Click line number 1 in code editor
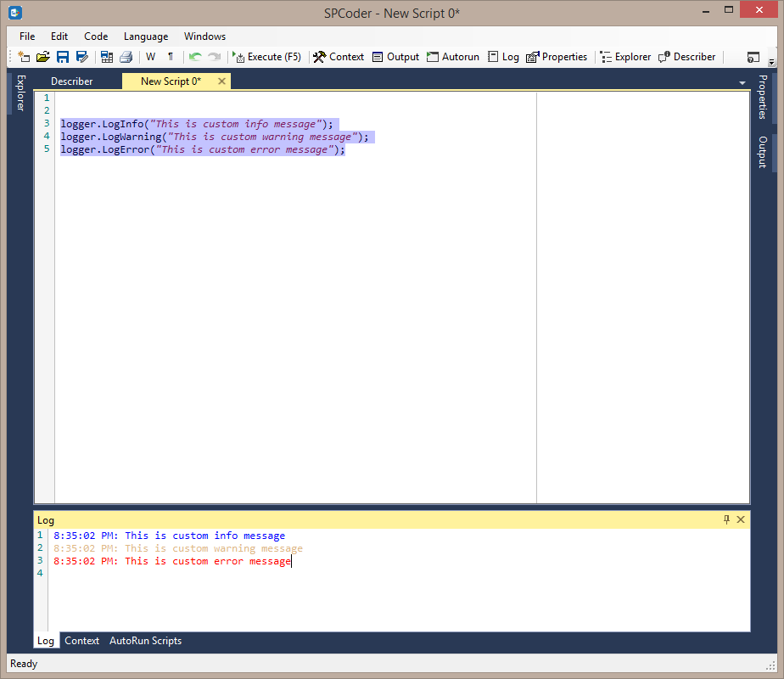 [x=47, y=98]
